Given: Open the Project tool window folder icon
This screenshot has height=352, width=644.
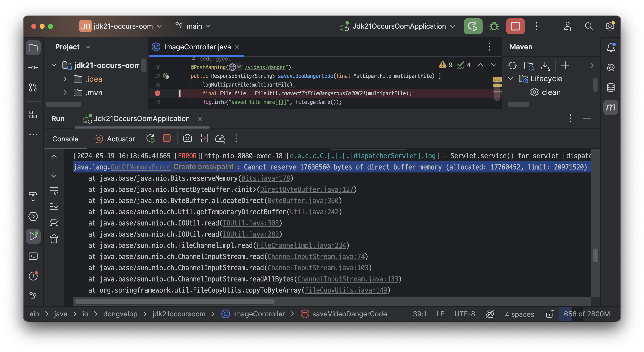Looking at the screenshot, I should coord(33,47).
